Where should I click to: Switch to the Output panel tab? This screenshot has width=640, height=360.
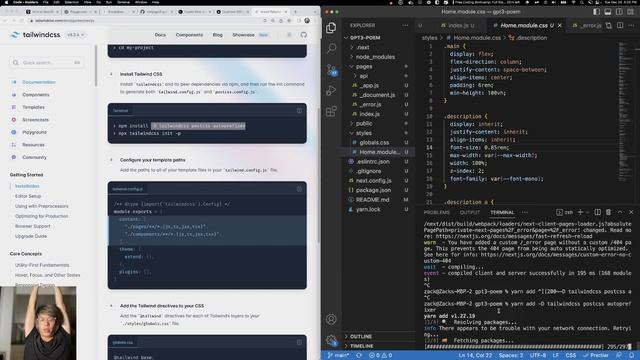[469, 212]
